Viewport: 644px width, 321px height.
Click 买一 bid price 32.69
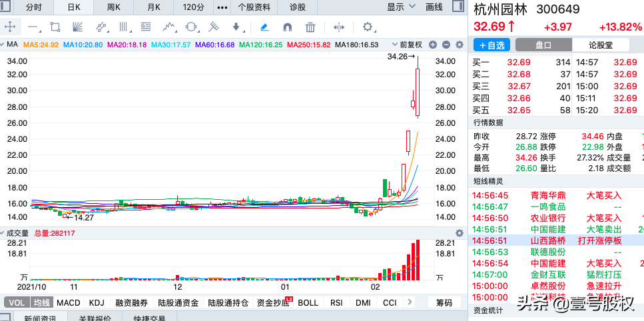pyautogui.click(x=519, y=63)
